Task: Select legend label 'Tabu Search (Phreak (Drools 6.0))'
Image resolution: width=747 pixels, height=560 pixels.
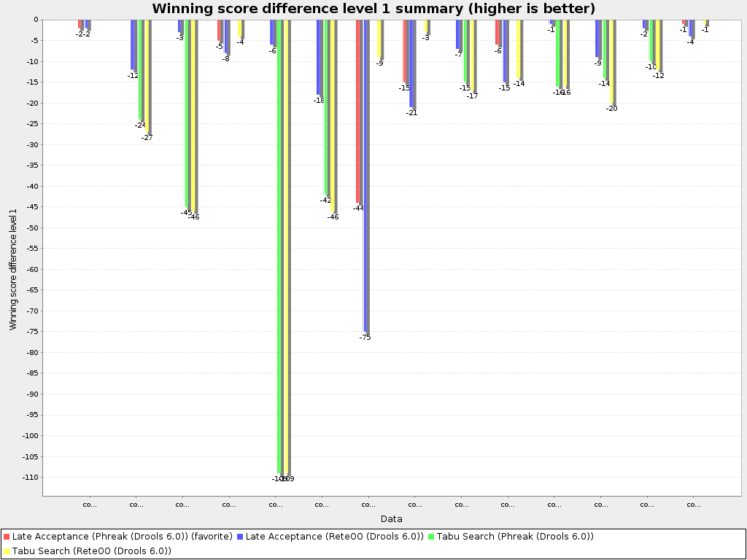Action: [x=515, y=537]
